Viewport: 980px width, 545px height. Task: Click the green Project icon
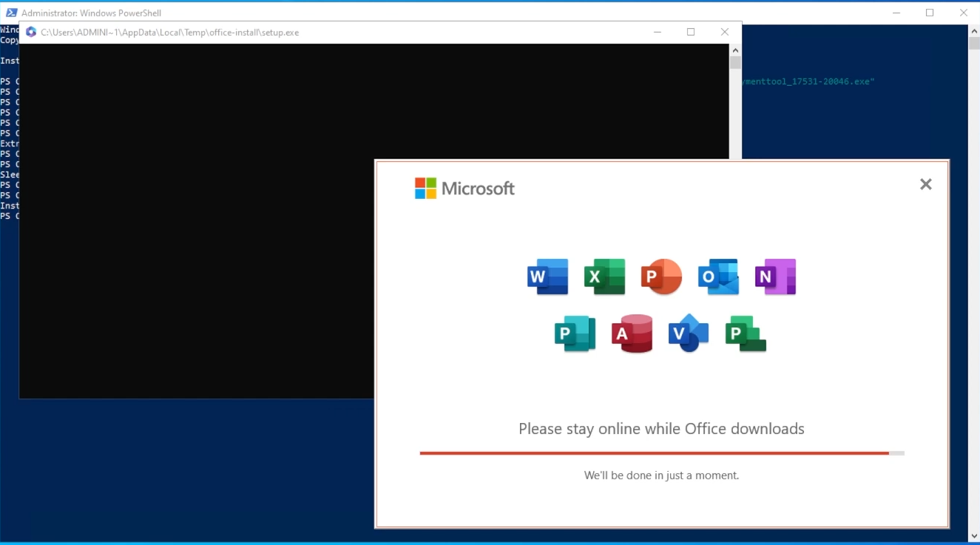[745, 334]
